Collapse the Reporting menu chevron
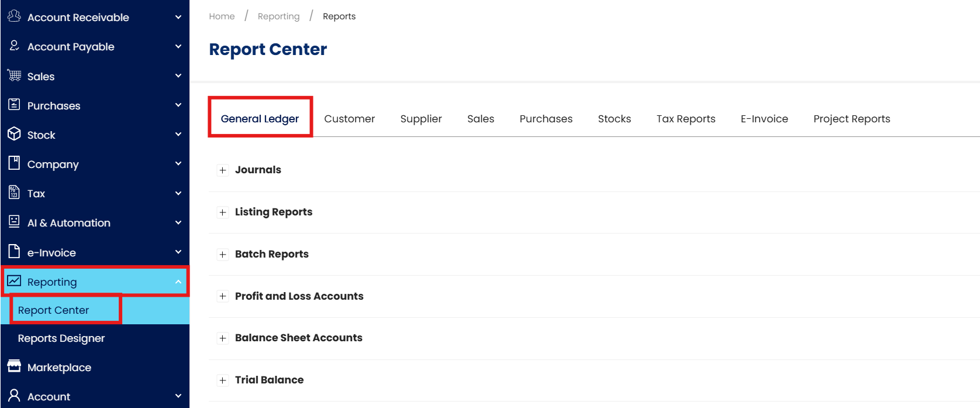 pos(178,282)
